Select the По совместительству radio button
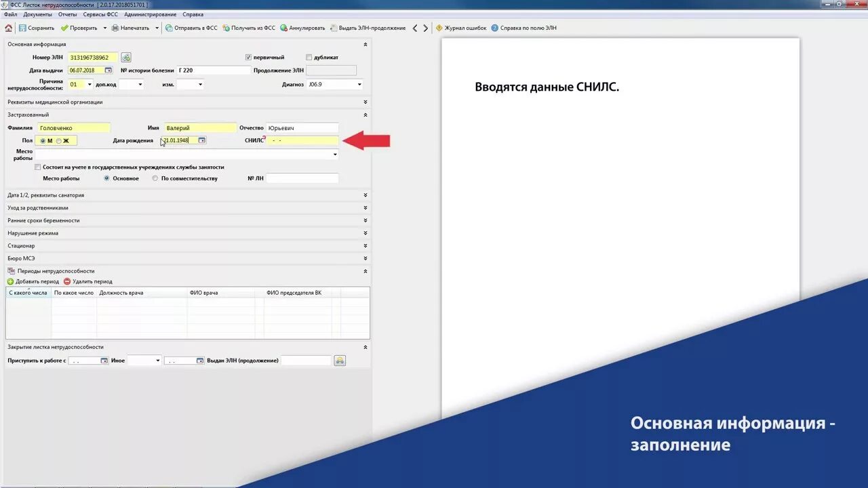Viewport: 868px width, 488px height. point(155,179)
